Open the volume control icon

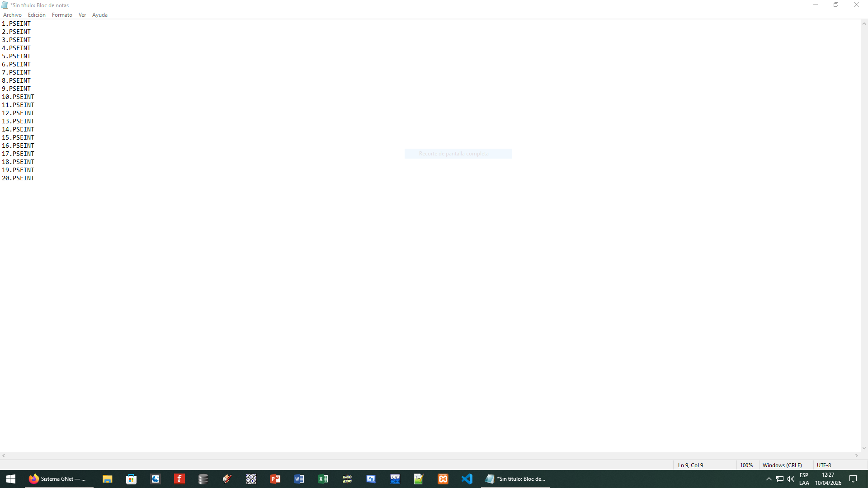click(x=791, y=479)
